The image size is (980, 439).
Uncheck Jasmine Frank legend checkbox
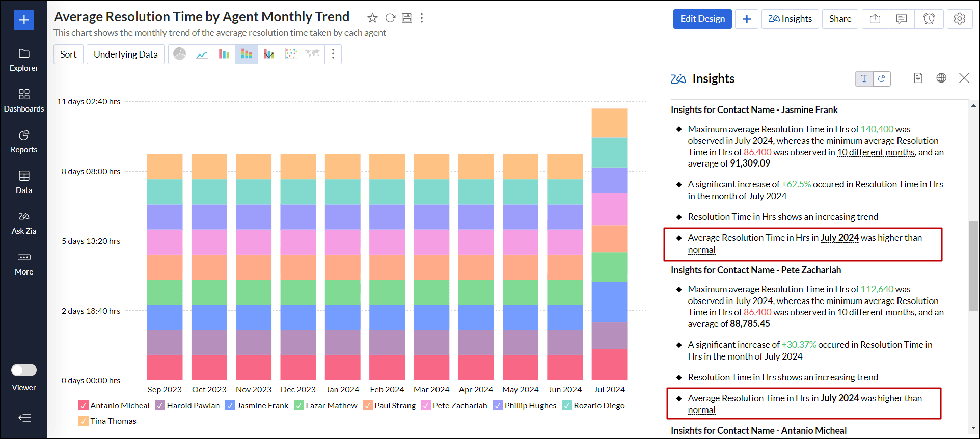click(x=230, y=405)
